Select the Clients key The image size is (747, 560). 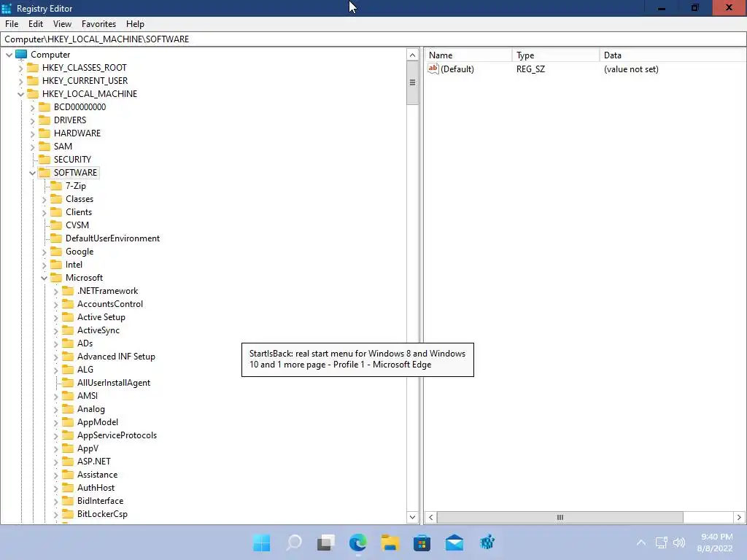79,212
